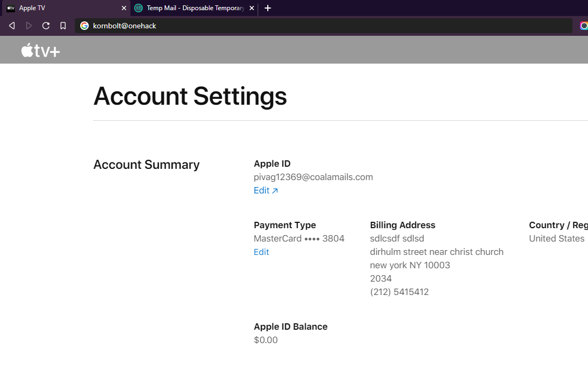This screenshot has height=373, width=588.
Task: Click the Apple tv+ logo in header
Action: (x=41, y=50)
